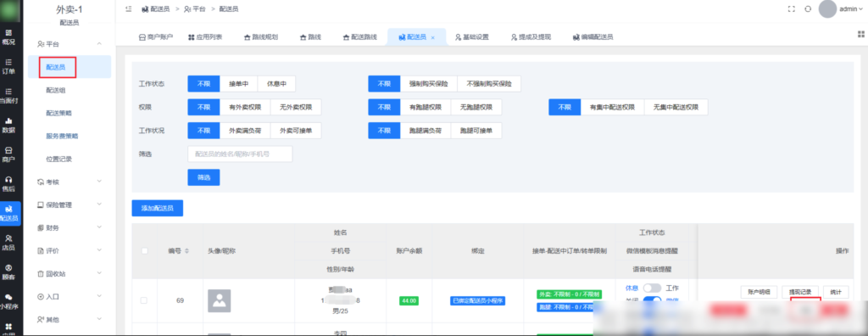Select 外卖满负荷 filter option
Screen dimensions: 868x336
245,131
